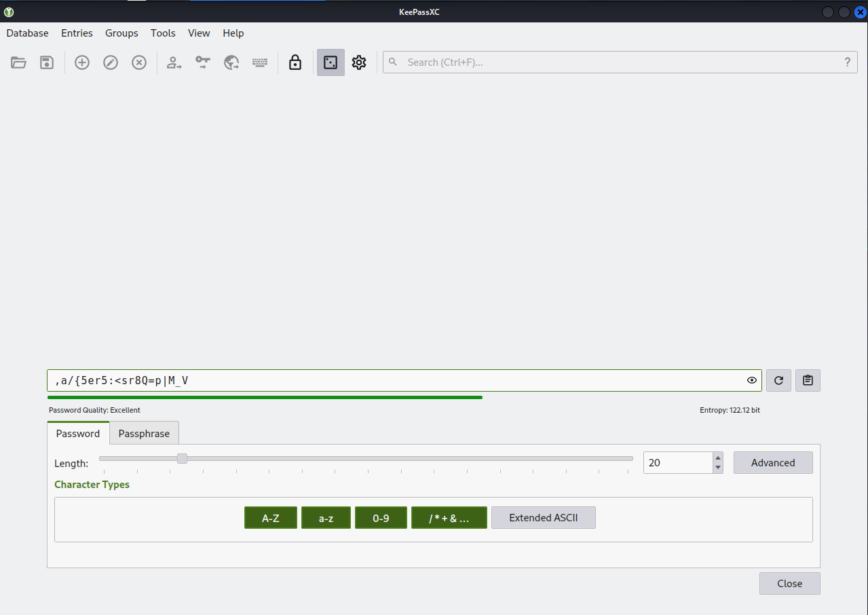This screenshot has width=868, height=615.
Task: Focus the Search (Ctrl+F) field
Action: point(620,62)
